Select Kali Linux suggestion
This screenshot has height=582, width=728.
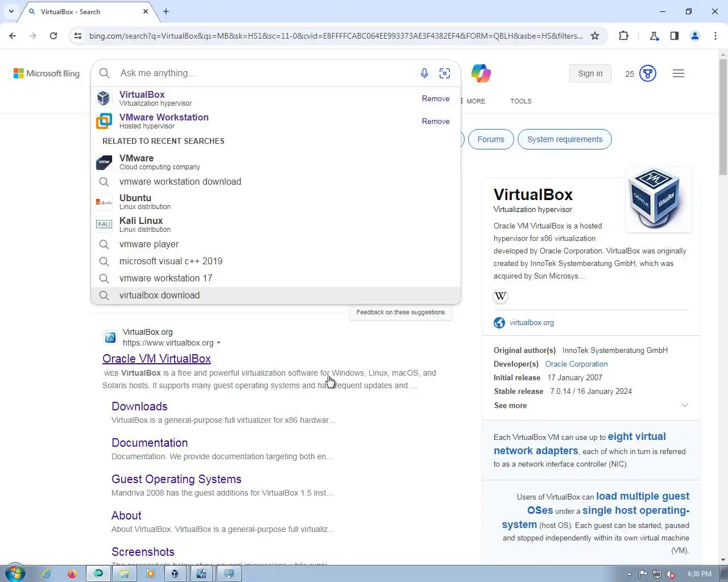pos(275,225)
